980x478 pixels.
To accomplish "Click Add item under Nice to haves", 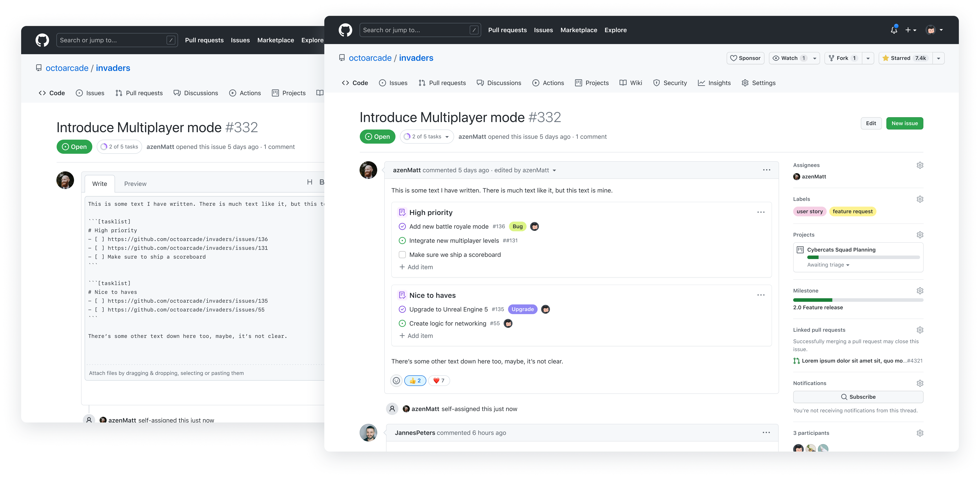I will pos(416,336).
